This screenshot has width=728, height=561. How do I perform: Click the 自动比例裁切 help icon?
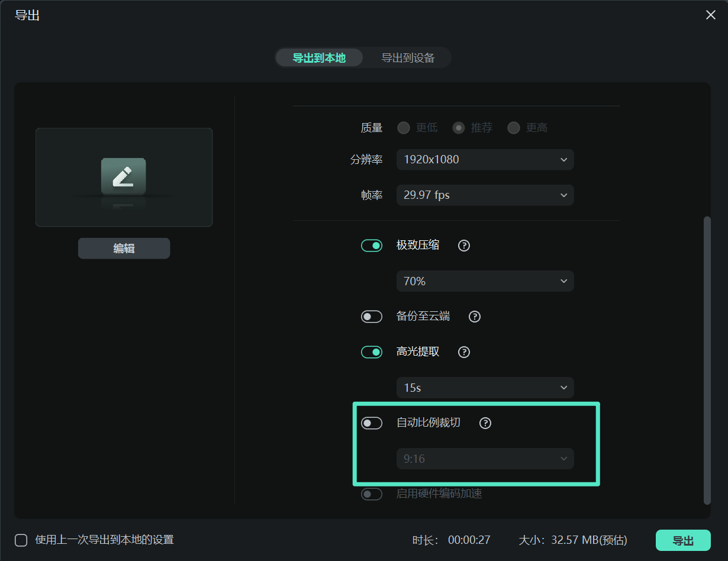(x=485, y=423)
